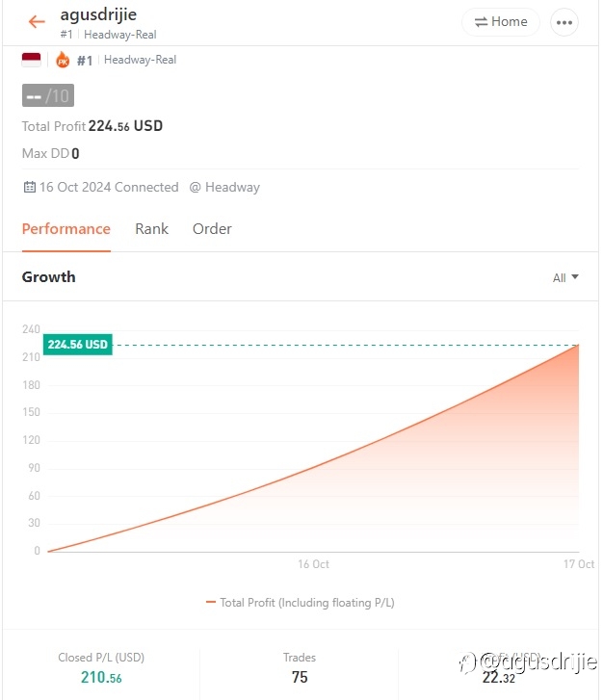Image resolution: width=603 pixels, height=700 pixels.
Task: Click the --/10 score badge
Action: pos(48,95)
